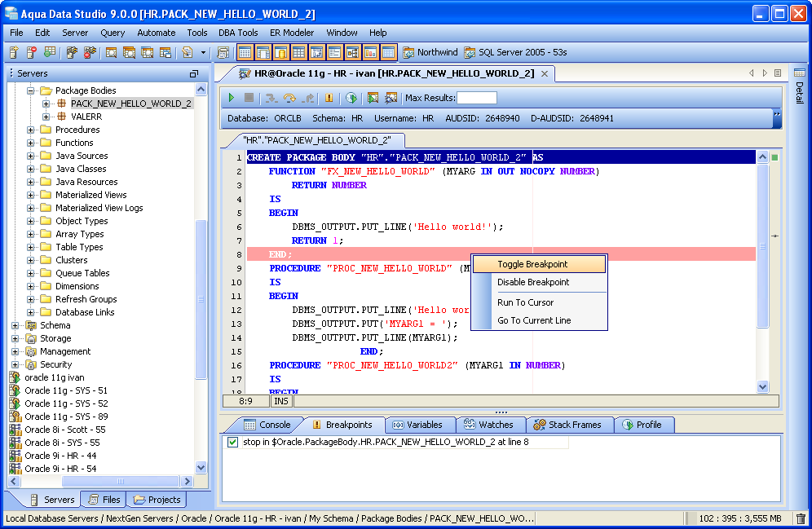Image resolution: width=812 pixels, height=529 pixels.
Task: Click the Max Results input field
Action: 477,98
